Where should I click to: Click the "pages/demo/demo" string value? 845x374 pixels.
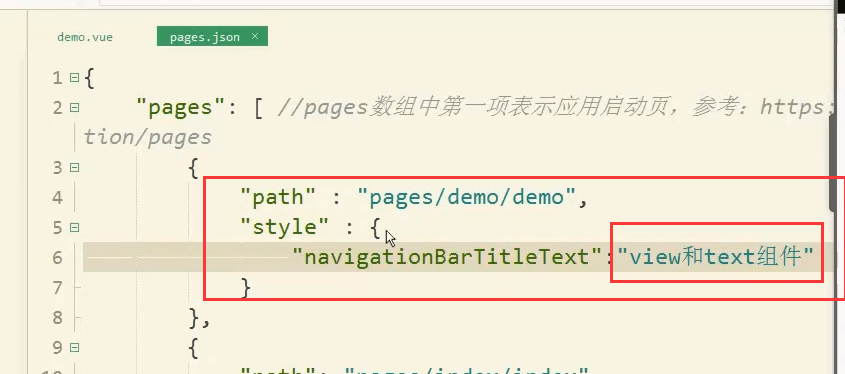pos(466,198)
